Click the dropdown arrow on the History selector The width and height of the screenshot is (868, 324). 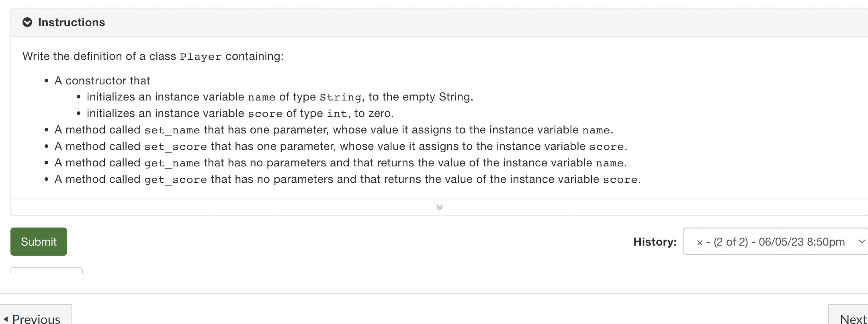[861, 242]
